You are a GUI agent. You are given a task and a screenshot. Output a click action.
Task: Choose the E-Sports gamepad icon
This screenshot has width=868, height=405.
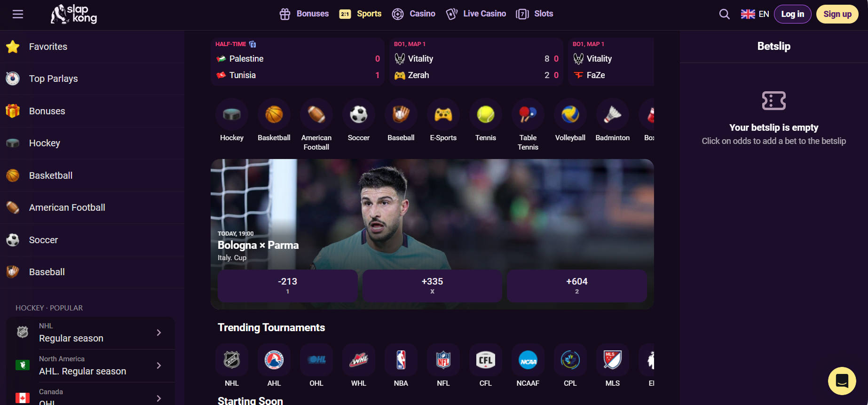[443, 114]
